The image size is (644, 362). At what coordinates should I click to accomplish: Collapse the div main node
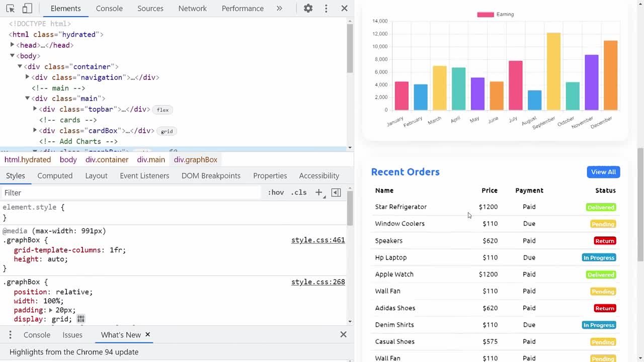click(x=28, y=99)
